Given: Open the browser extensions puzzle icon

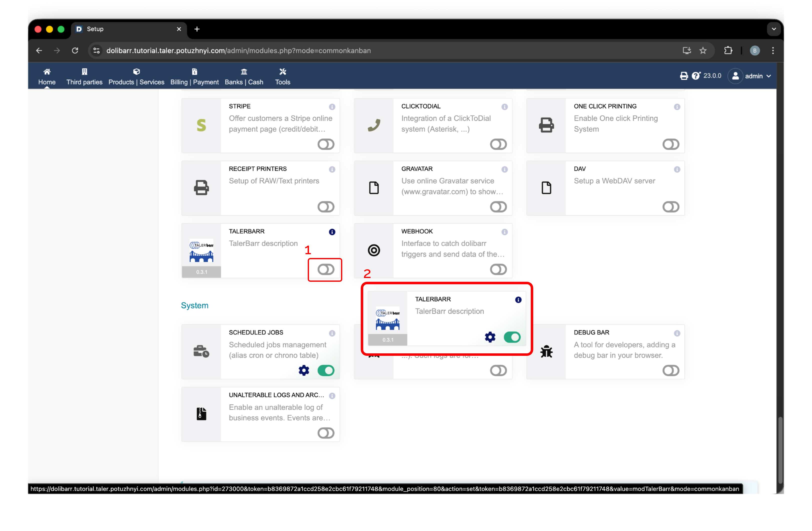Looking at the screenshot, I should 728,51.
